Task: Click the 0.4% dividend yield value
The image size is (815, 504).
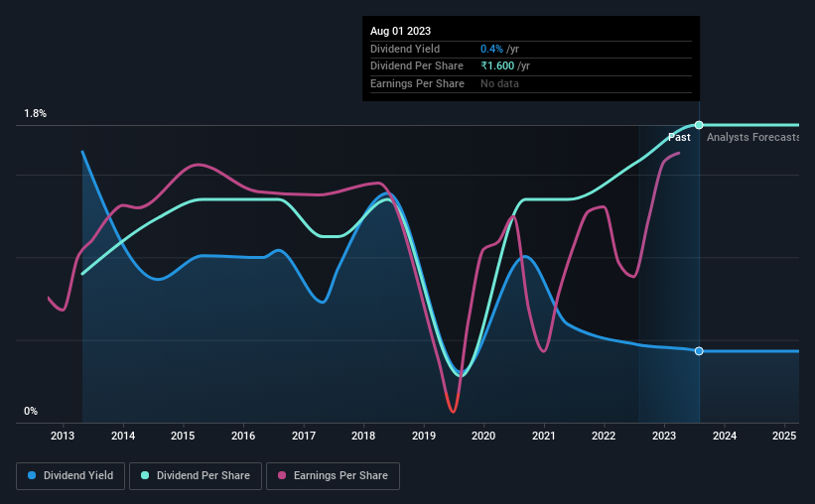Action: (491, 49)
